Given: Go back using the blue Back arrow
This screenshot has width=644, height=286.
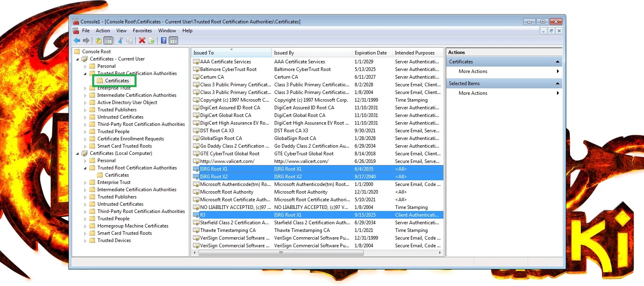Looking at the screenshot, I should pos(77,40).
